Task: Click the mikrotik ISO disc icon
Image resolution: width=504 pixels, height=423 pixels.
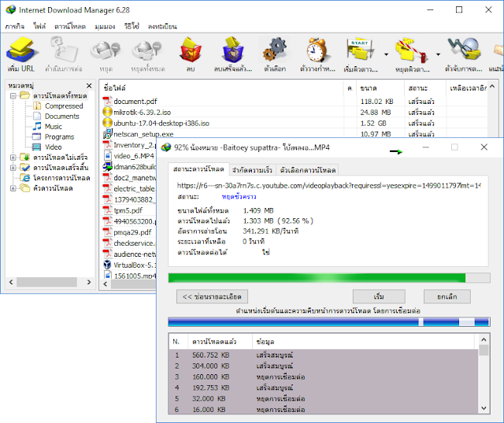Action: 107,112
